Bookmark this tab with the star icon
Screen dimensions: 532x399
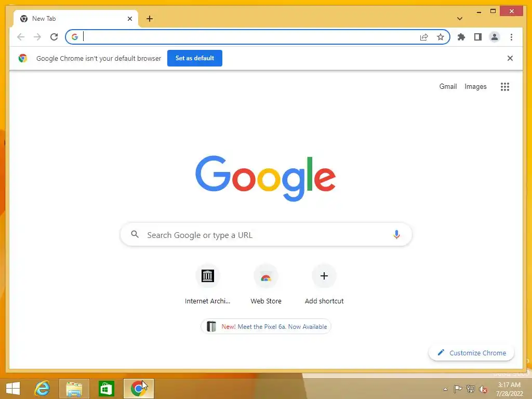coord(441,37)
